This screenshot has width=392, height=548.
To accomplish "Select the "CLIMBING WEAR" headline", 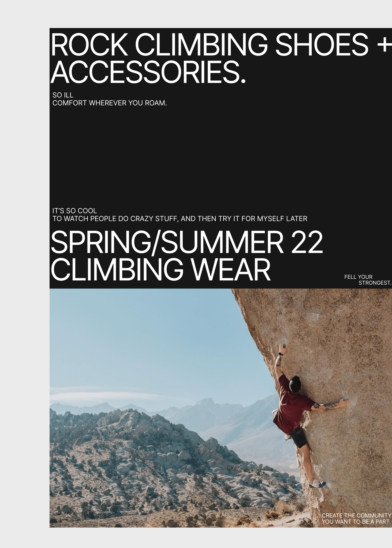I will [x=161, y=270].
